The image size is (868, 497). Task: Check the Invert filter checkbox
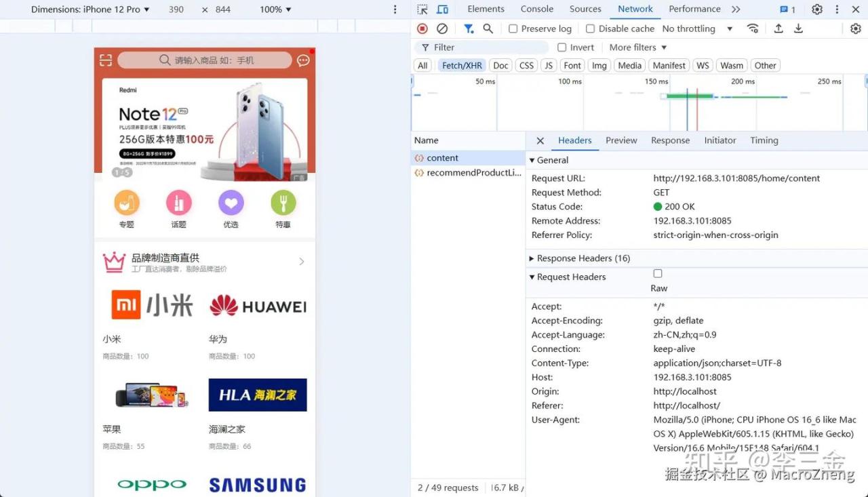[x=561, y=47]
